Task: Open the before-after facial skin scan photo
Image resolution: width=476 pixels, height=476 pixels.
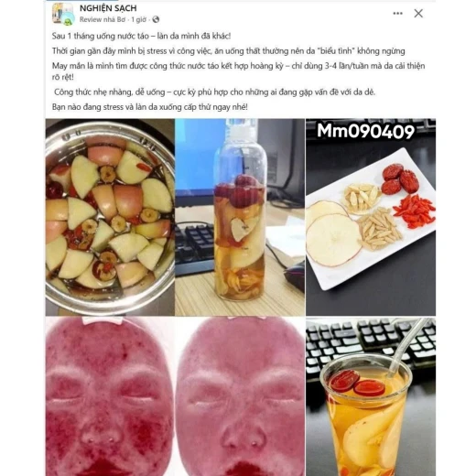Action: point(175,396)
